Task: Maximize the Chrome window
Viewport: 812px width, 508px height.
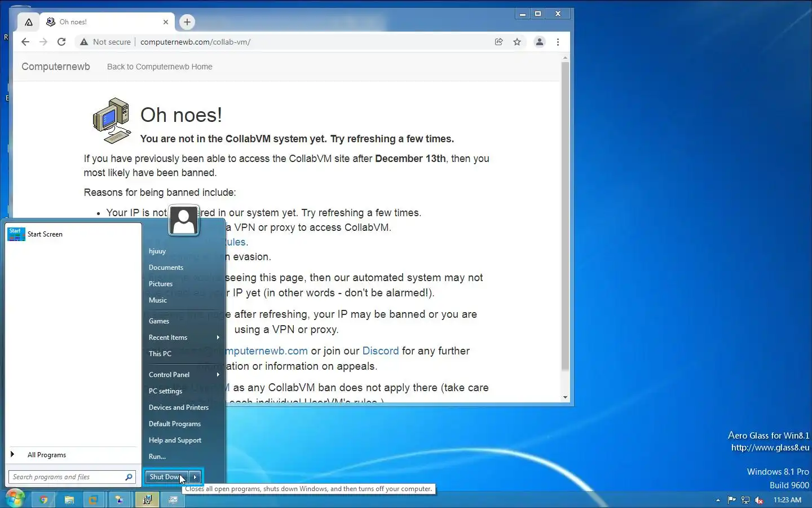Action: point(538,14)
